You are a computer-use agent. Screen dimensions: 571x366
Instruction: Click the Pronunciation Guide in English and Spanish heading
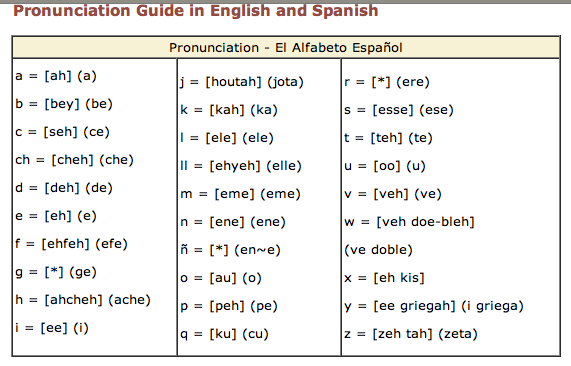[196, 10]
